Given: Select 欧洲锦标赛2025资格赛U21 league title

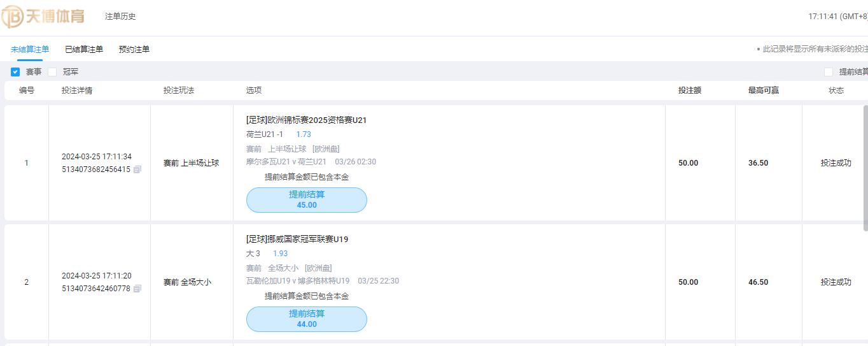Looking at the screenshot, I should pos(307,120).
